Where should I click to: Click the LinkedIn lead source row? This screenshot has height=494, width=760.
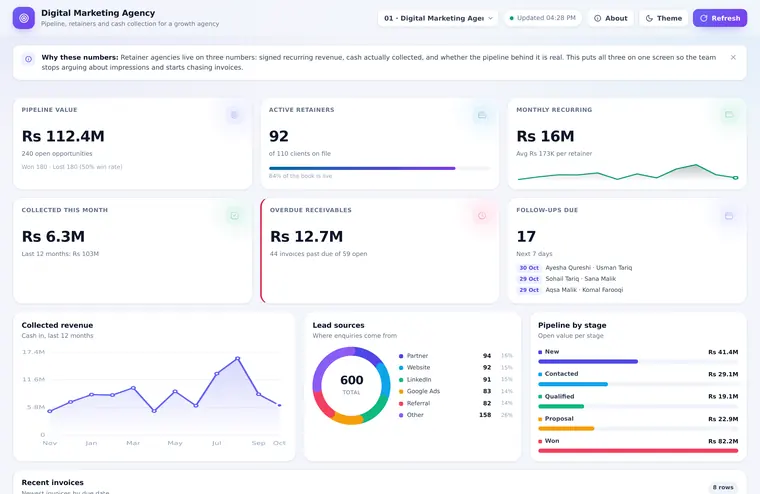(x=456, y=380)
